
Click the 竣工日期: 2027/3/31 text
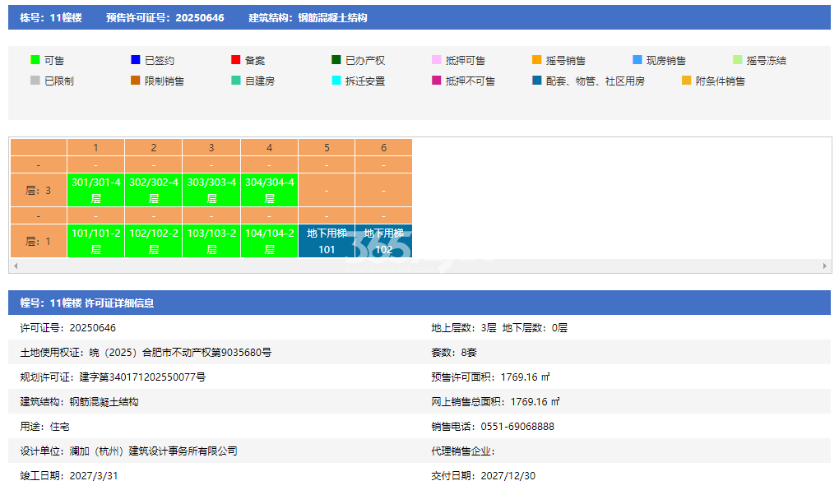[68, 476]
